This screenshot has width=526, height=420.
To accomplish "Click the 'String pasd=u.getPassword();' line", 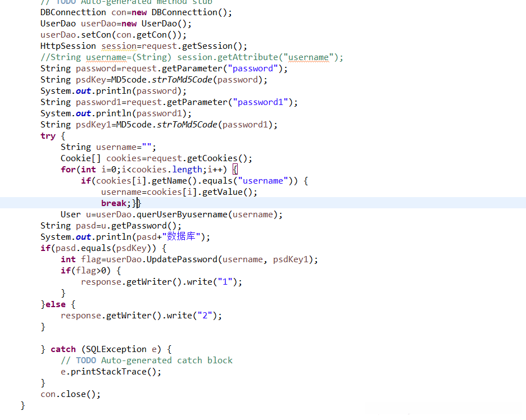I will click(x=111, y=226).
